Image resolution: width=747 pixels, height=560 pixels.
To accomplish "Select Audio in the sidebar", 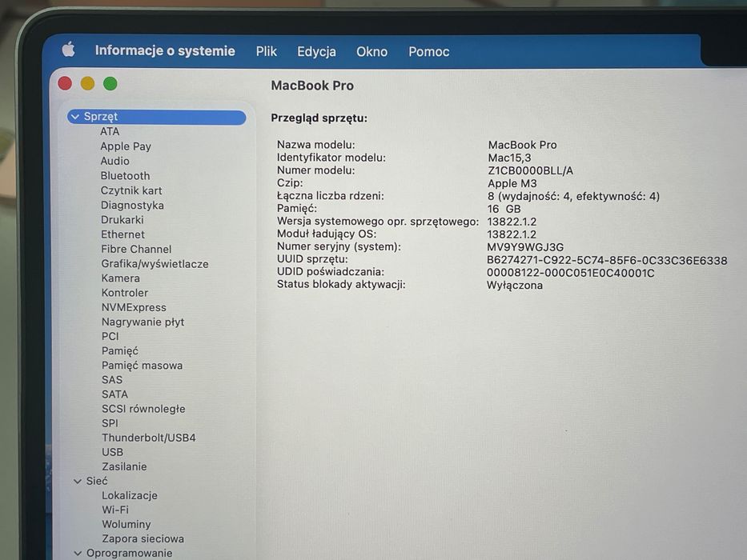I will pos(114,161).
